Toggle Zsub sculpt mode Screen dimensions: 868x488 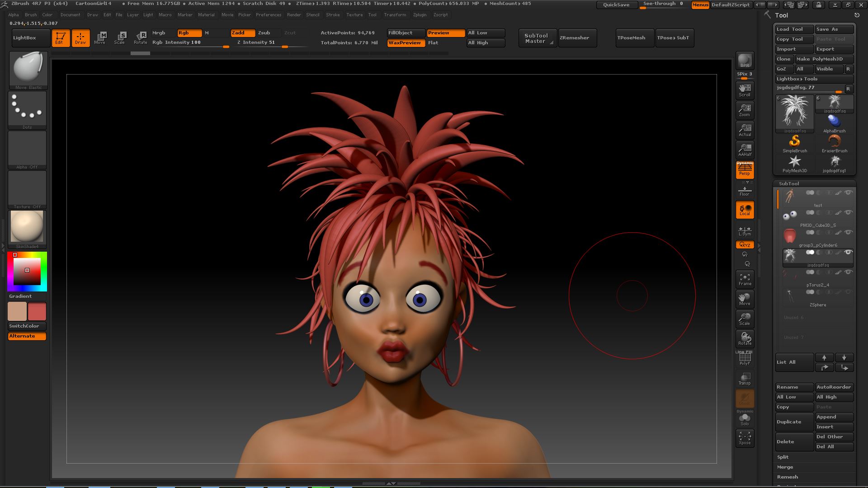pos(269,33)
